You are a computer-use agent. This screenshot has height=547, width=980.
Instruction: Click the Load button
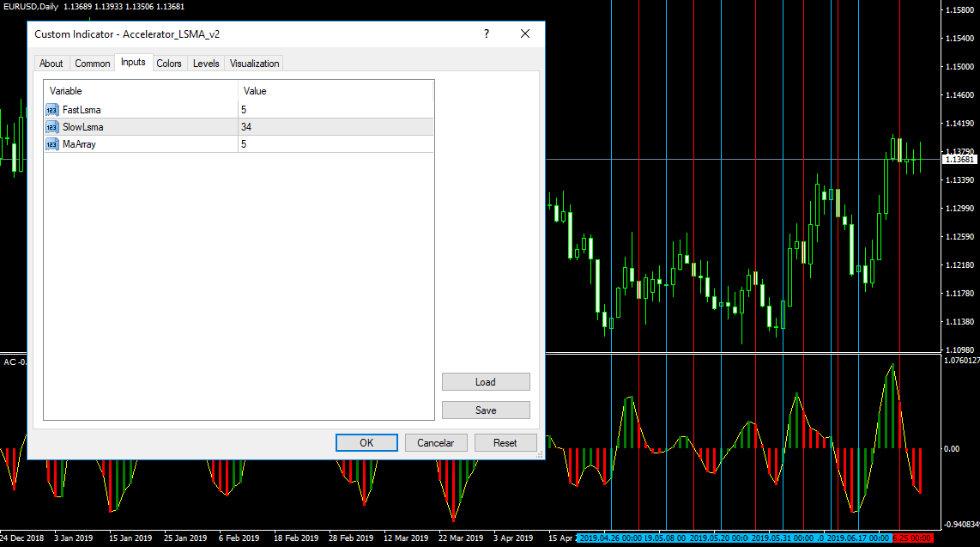click(486, 382)
